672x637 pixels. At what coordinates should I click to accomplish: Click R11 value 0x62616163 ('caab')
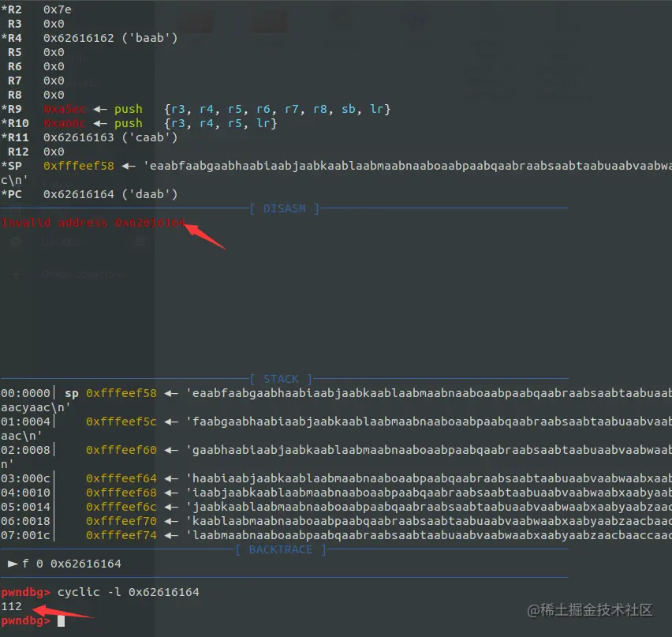click(110, 137)
